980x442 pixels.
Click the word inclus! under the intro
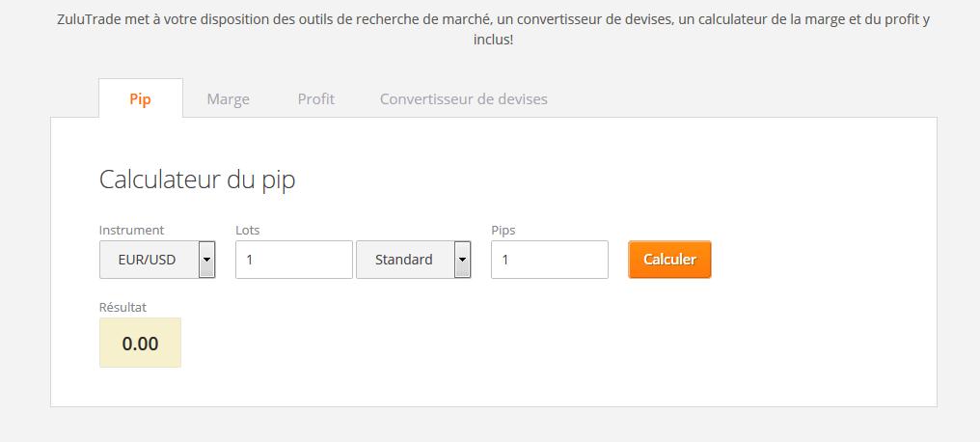492,41
